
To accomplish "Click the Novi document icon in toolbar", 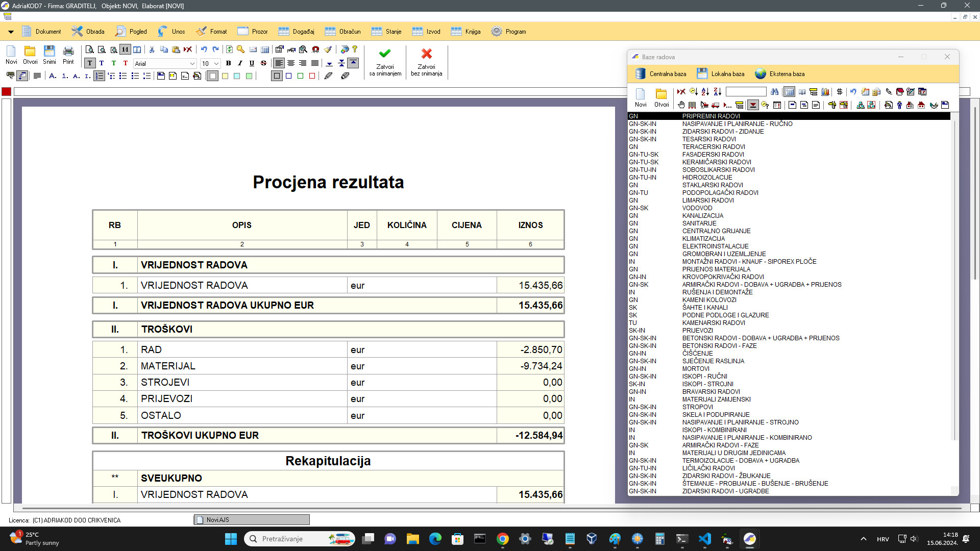I will (11, 53).
